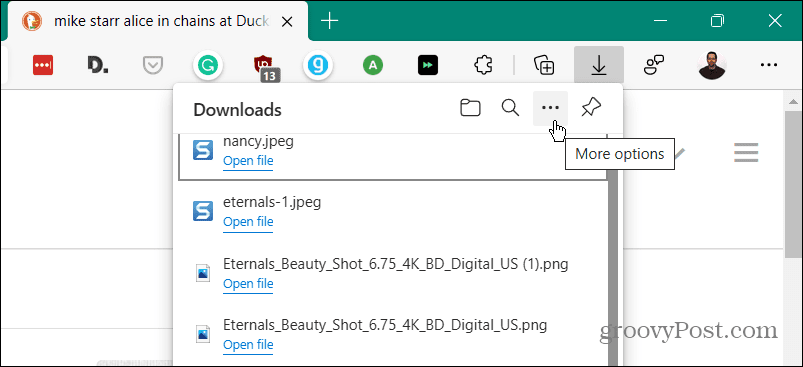
Task: Click the LastPass extension icon
Action: point(43,65)
